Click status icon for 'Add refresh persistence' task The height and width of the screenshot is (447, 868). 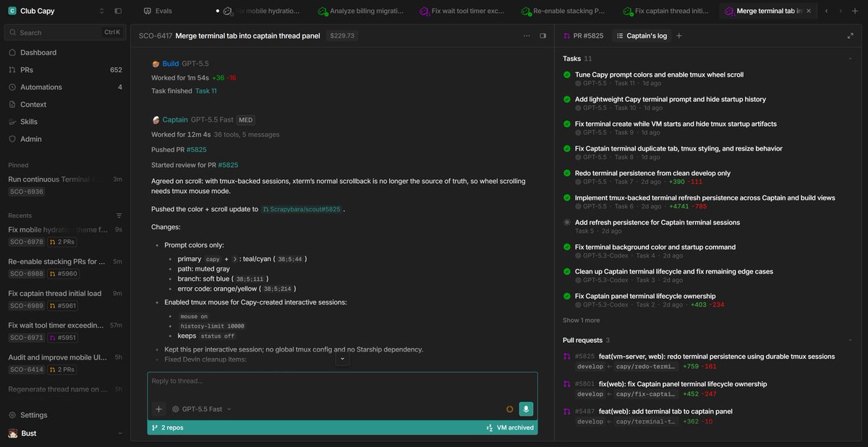pyautogui.click(x=567, y=222)
